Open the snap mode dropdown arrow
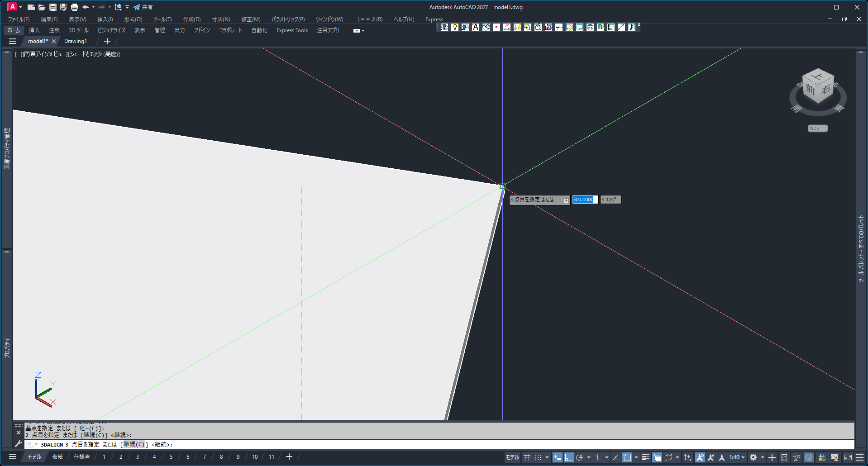 coord(547,457)
